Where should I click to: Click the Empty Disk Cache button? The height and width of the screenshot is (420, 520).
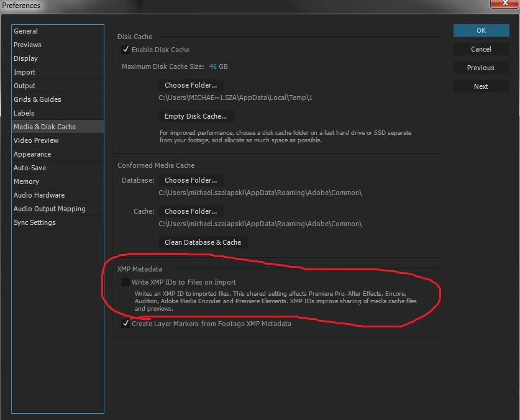[196, 116]
